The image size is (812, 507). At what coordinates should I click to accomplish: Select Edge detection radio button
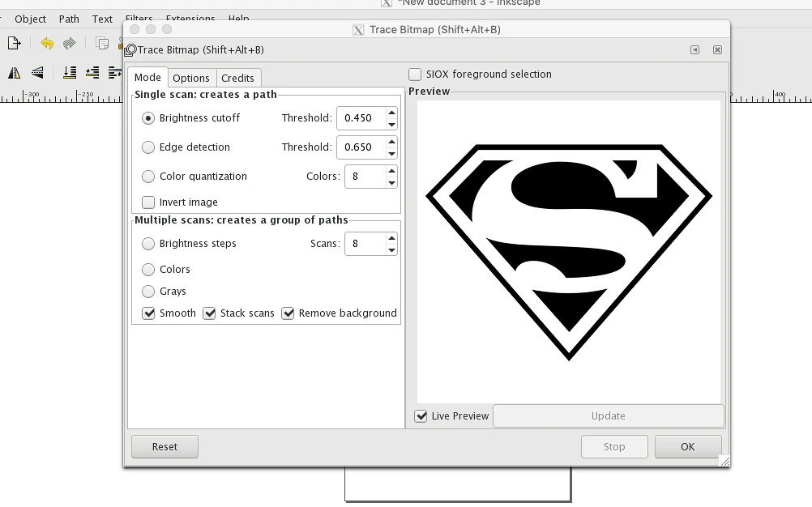click(x=148, y=147)
